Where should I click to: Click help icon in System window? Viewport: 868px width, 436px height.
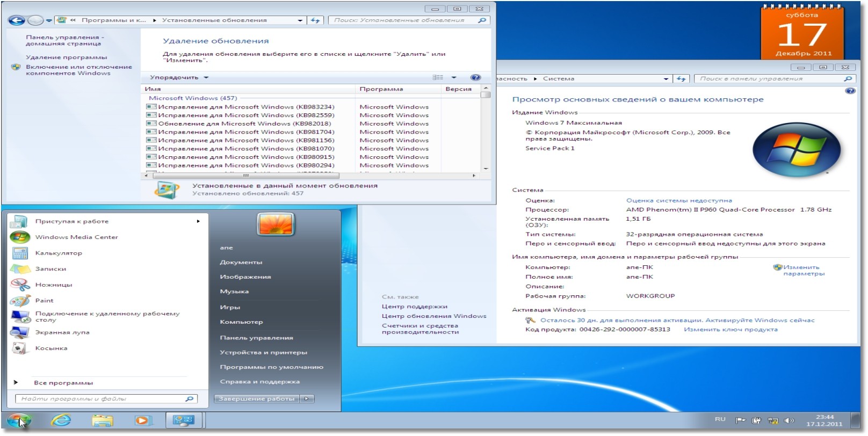(850, 91)
